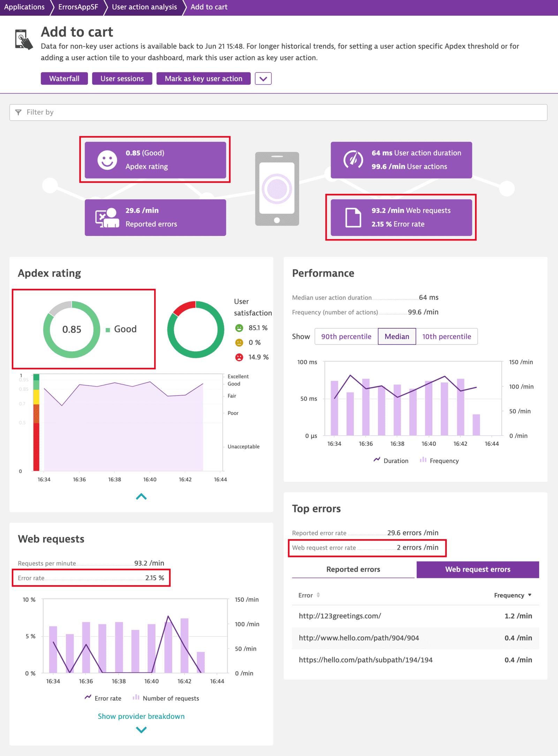
Task: Navigate to Applications in the breadcrumb
Action: click(24, 7)
